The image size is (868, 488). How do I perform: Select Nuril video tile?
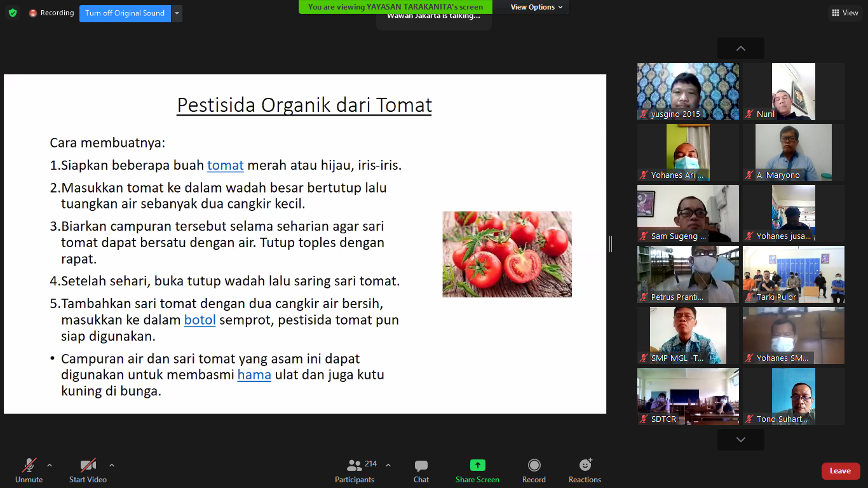tap(794, 91)
